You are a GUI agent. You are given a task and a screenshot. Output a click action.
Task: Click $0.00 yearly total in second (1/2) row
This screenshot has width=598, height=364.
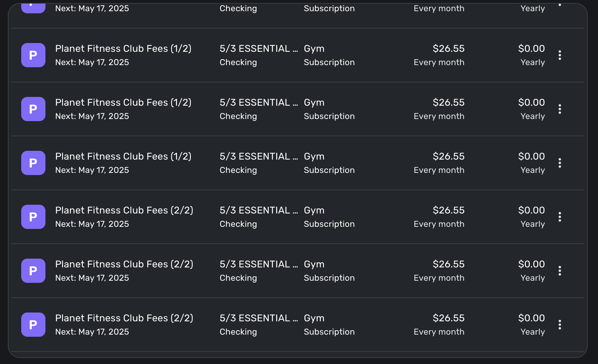531,102
